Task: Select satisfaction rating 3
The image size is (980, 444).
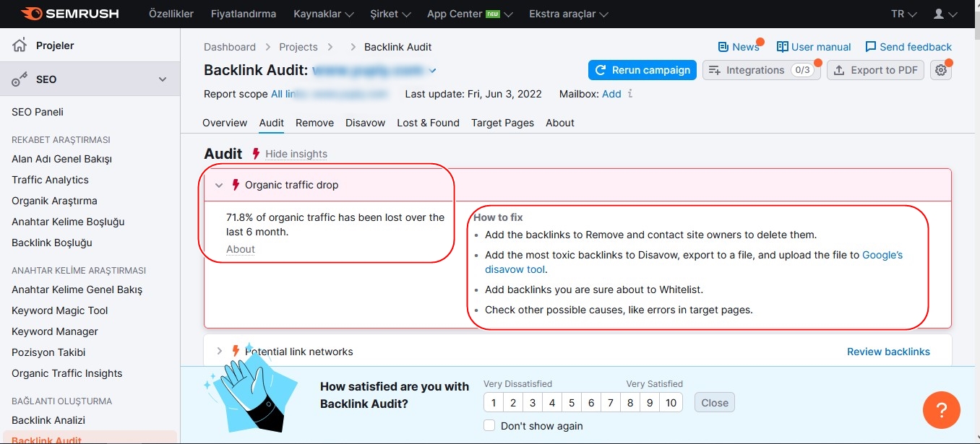Action: [532, 403]
